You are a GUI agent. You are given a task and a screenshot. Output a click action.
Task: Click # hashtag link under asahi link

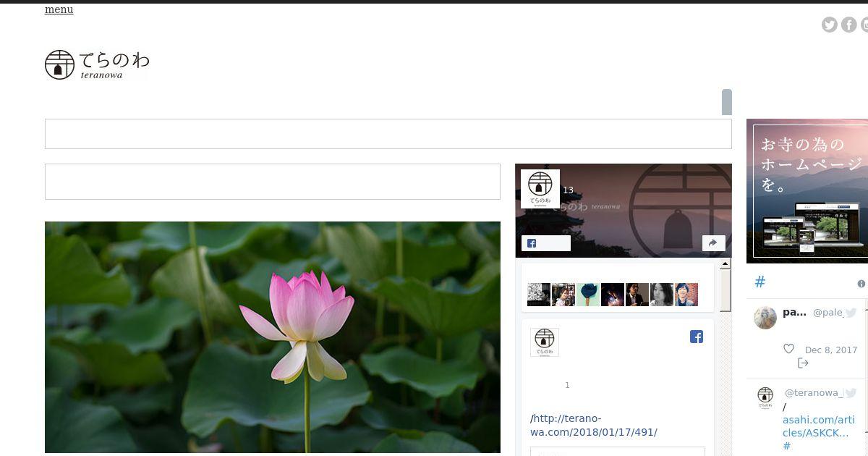coord(787,446)
